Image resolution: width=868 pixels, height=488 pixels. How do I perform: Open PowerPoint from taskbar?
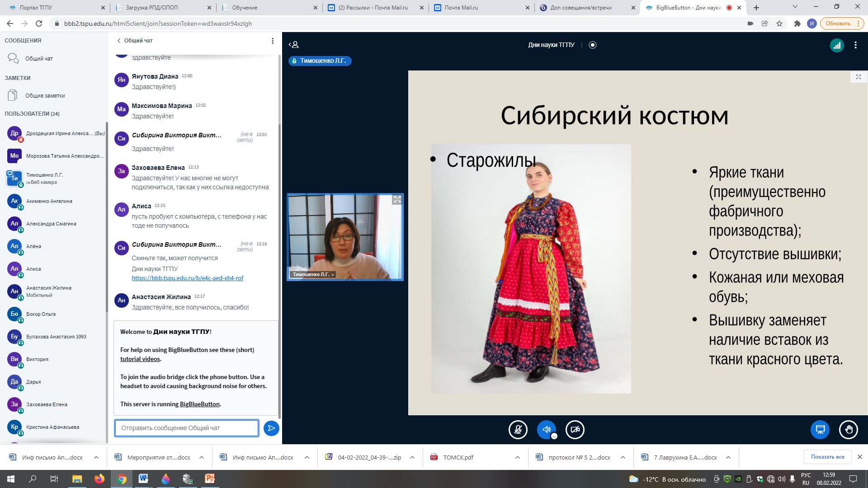tap(210, 479)
